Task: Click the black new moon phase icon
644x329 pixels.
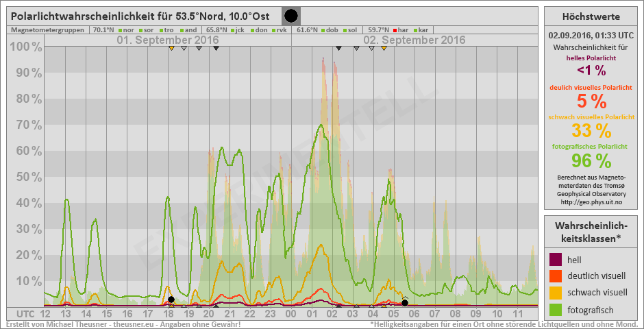Action: pyautogui.click(x=291, y=16)
